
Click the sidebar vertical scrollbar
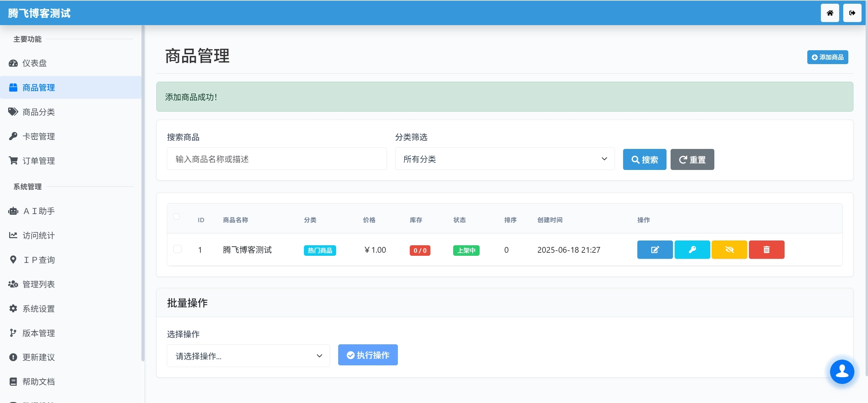click(143, 193)
